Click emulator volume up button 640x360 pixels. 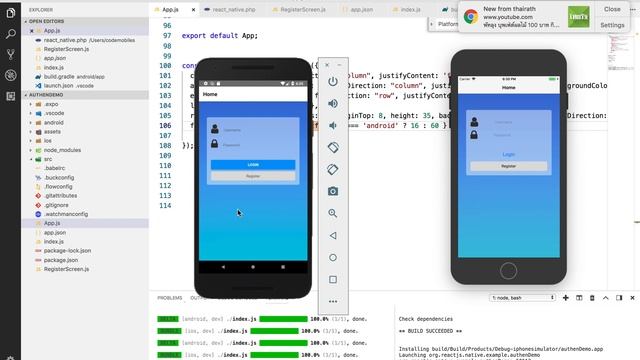point(333,104)
